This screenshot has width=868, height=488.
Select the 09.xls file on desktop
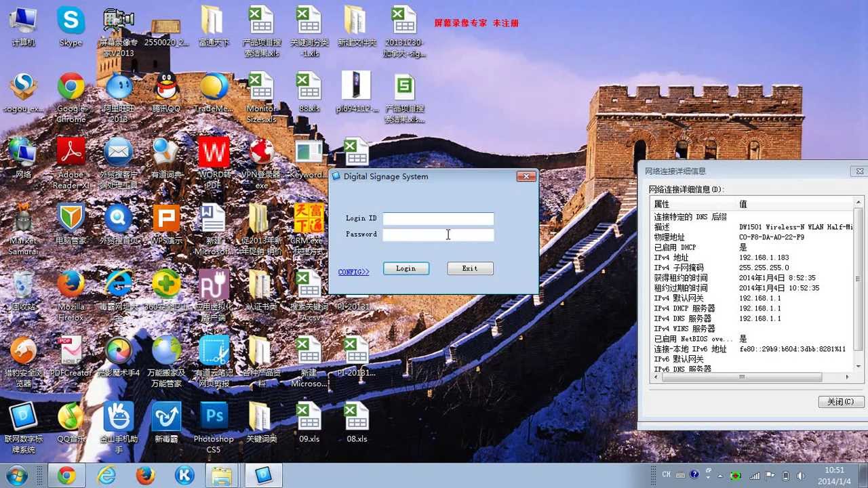tap(309, 422)
